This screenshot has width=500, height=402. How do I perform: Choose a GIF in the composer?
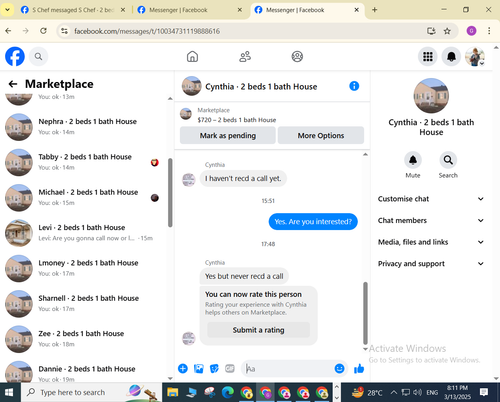(230, 368)
